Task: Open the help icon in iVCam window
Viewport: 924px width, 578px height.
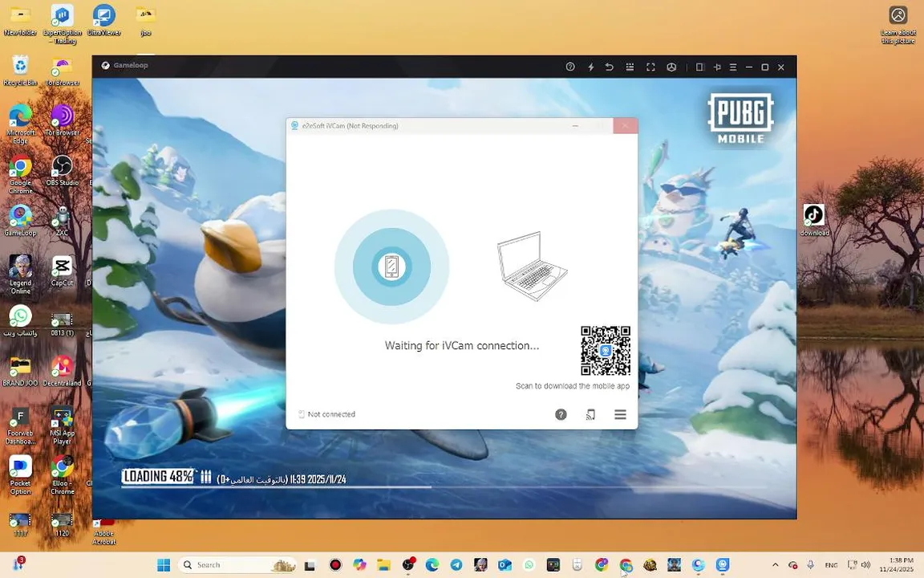Action: coord(561,414)
